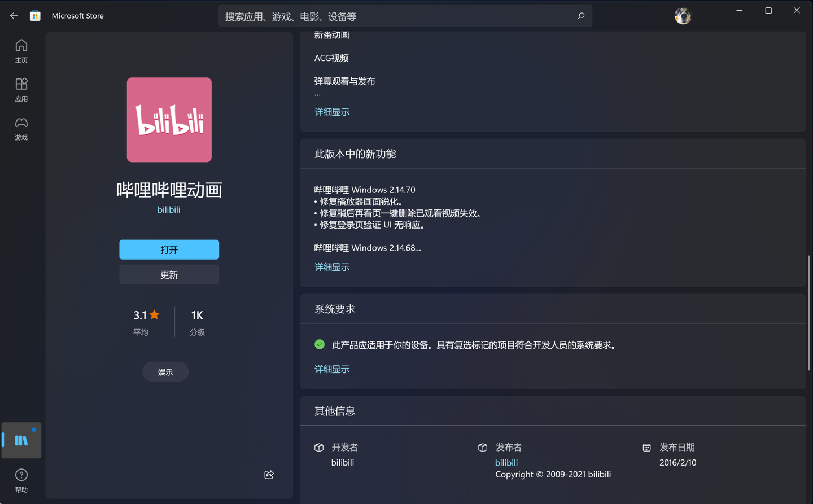Open your account avatar picture
This screenshot has height=504, width=813.
(x=683, y=16)
